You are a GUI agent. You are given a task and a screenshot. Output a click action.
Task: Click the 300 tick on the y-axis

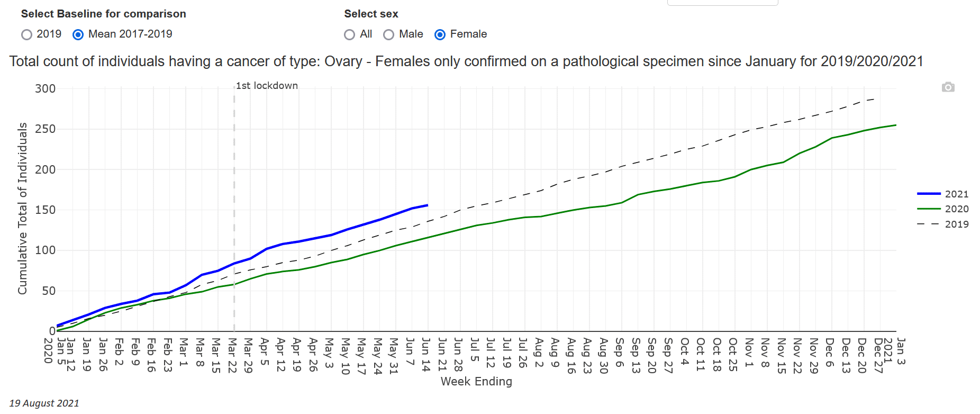tap(45, 89)
